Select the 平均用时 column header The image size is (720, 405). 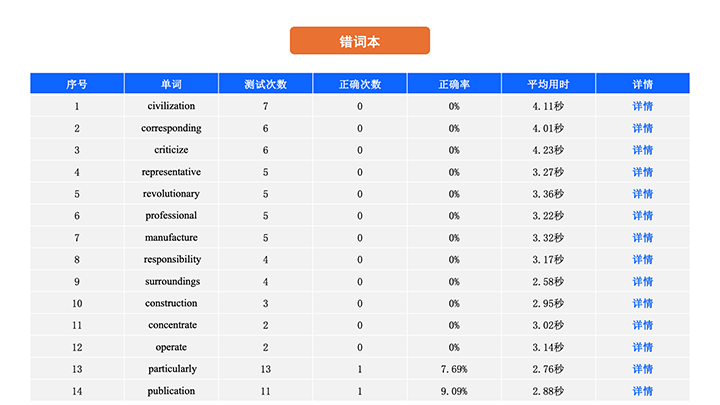click(x=548, y=84)
